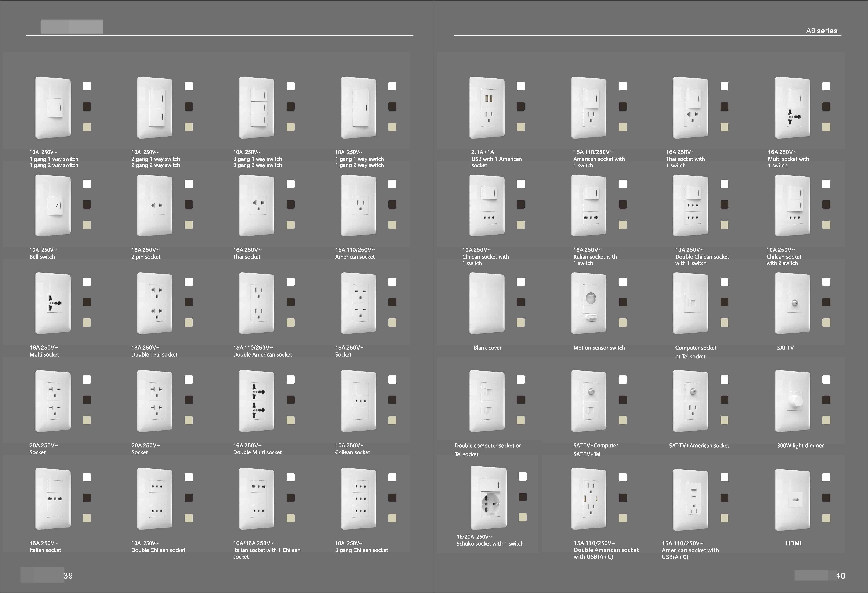The image size is (868, 593).
Task: Click the '3 gang Chilean socket' label
Action: (x=362, y=550)
